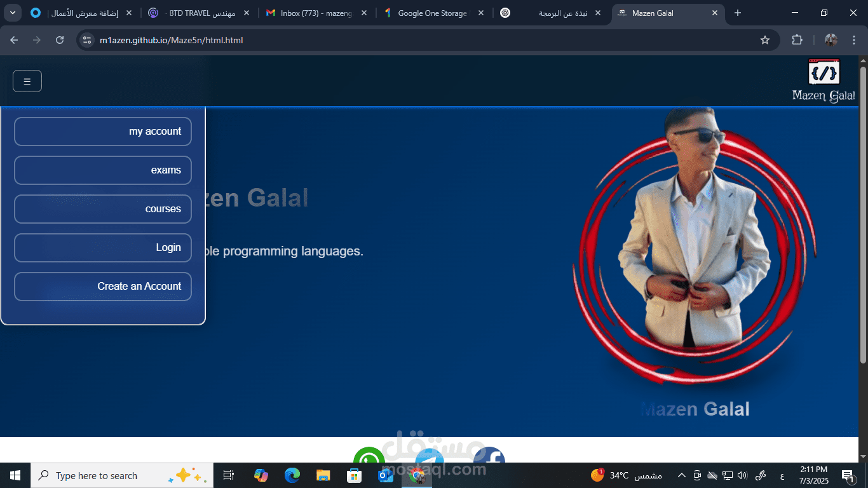Open the Chrome profile avatar
868x488 pixels.
pos(831,40)
